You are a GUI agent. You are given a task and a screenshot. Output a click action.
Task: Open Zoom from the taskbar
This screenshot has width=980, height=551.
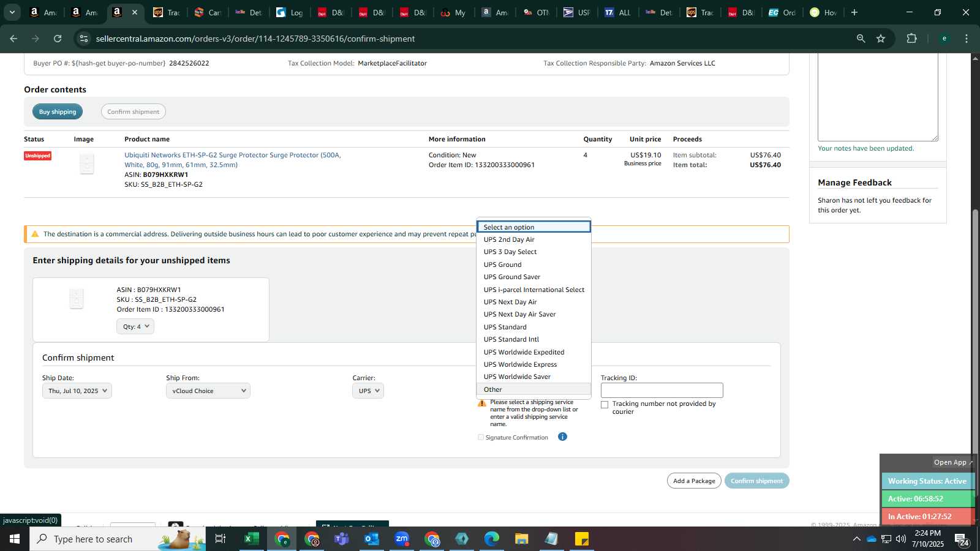401,539
